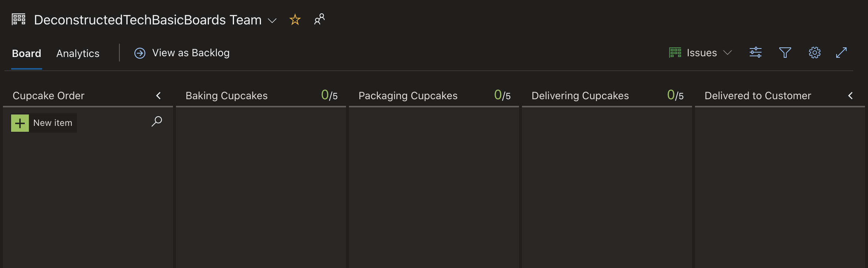Open search in Cupcake Order column
868x268 pixels.
(157, 121)
